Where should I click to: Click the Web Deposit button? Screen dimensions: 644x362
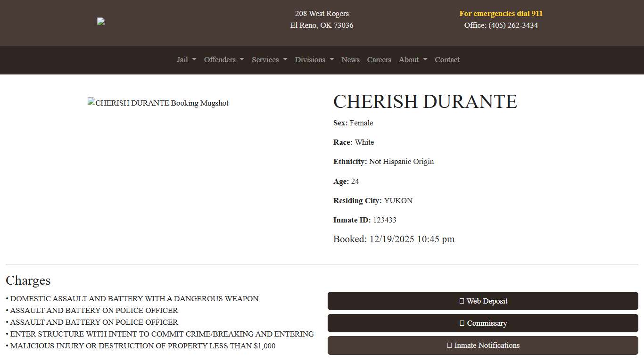tap(483, 301)
